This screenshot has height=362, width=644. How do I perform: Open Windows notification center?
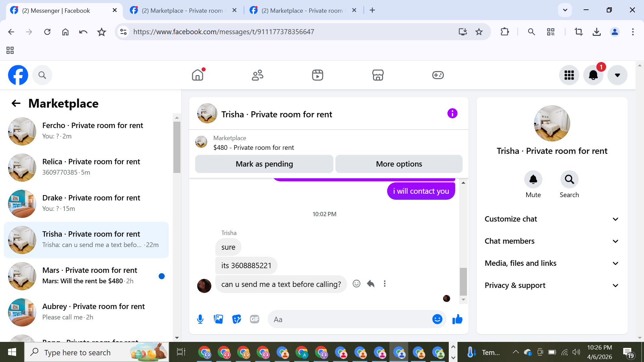[628, 353]
